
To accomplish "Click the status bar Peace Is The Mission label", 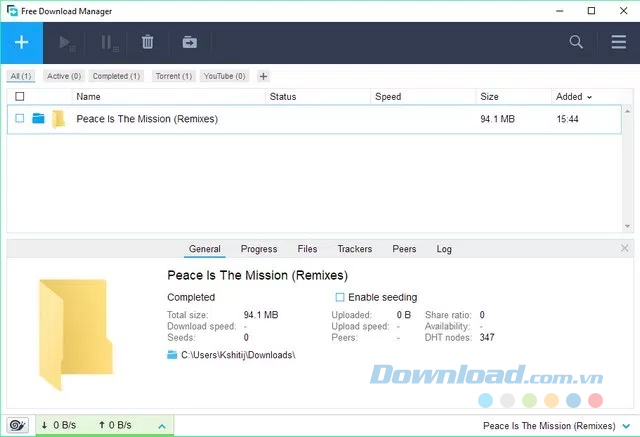I will point(549,426).
